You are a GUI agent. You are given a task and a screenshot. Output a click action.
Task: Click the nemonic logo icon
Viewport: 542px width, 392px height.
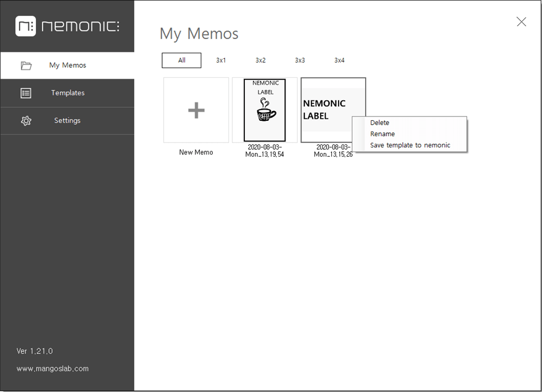click(26, 26)
